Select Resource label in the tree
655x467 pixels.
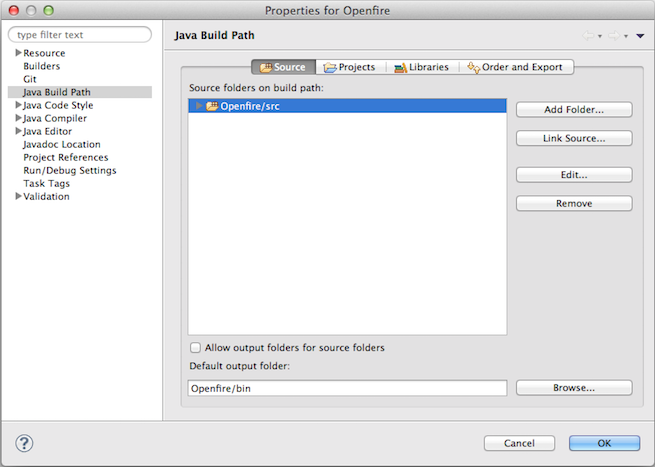44,53
